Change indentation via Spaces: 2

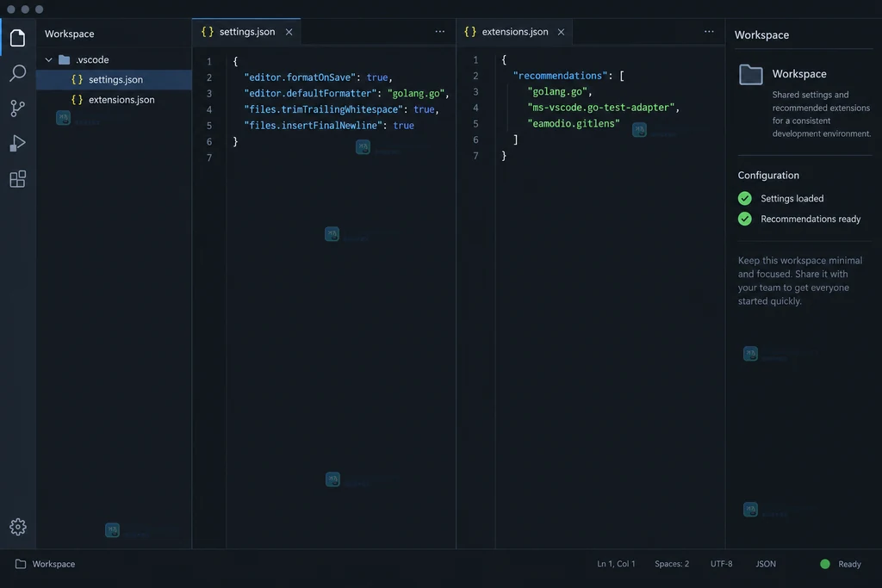click(x=672, y=564)
